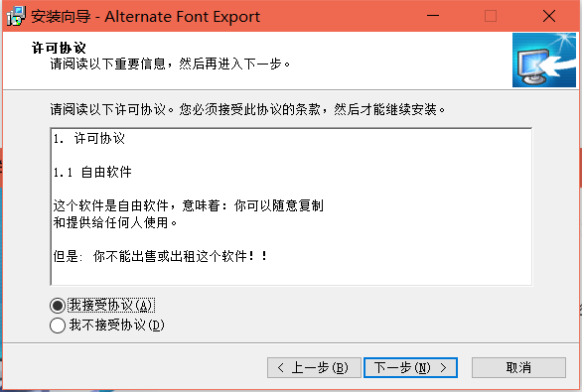
Task: Click the bold 许可协议 page header
Action: 59,48
